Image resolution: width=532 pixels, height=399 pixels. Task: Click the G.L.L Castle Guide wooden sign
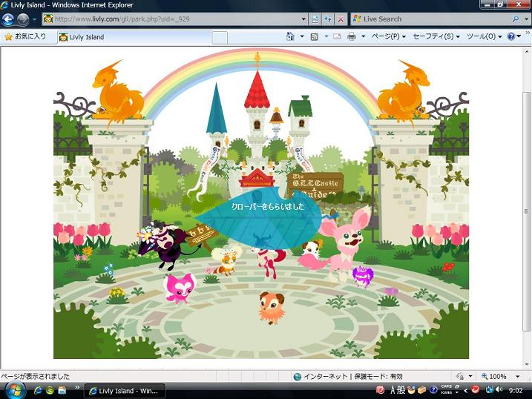click(x=315, y=185)
